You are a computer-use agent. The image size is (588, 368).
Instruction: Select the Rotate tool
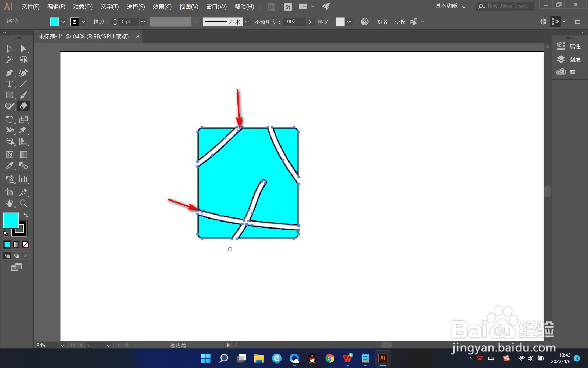click(x=10, y=119)
